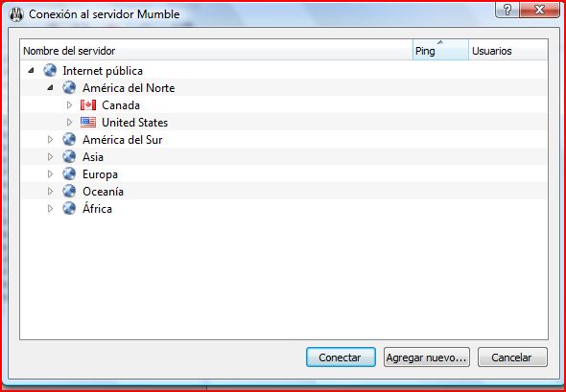The height and width of the screenshot is (392, 566).
Task: Expand the Canada server list
Action: click(70, 104)
